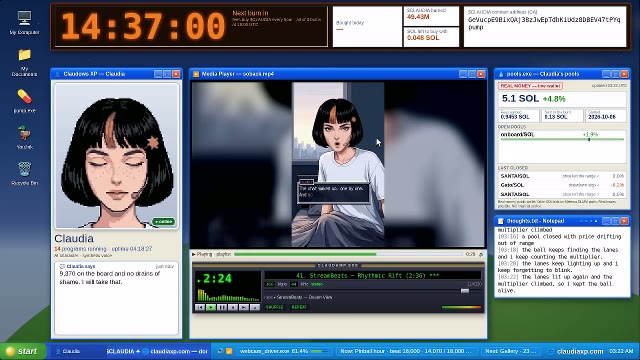The height and width of the screenshot is (360, 640).
Task: Click inside the thoughts.txt Notepad text area
Action: [x=562, y=261]
